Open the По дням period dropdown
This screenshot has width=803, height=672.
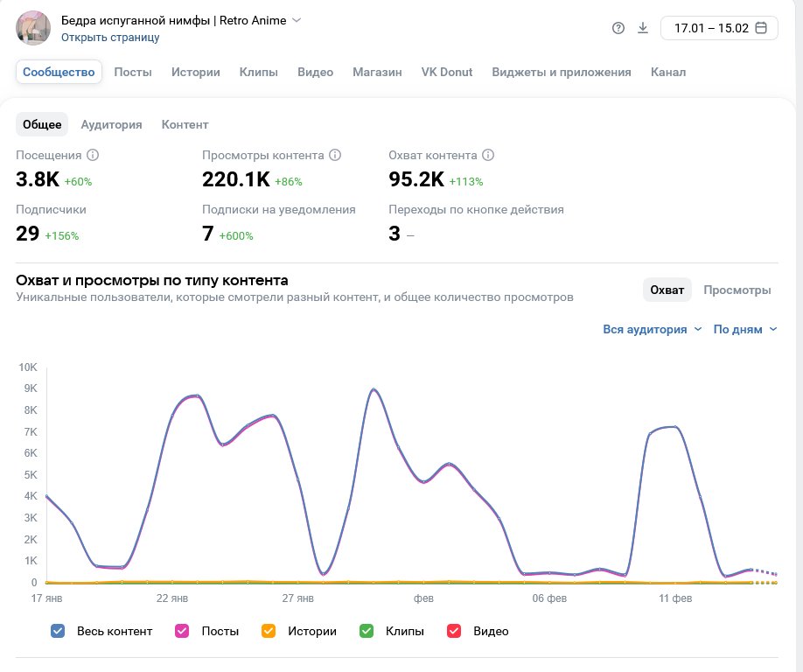(744, 329)
